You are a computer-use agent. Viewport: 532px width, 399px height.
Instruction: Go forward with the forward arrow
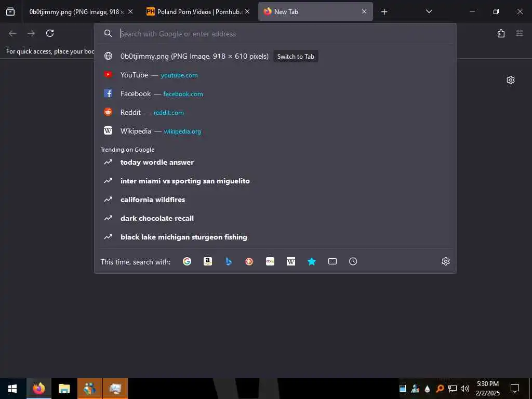point(31,33)
